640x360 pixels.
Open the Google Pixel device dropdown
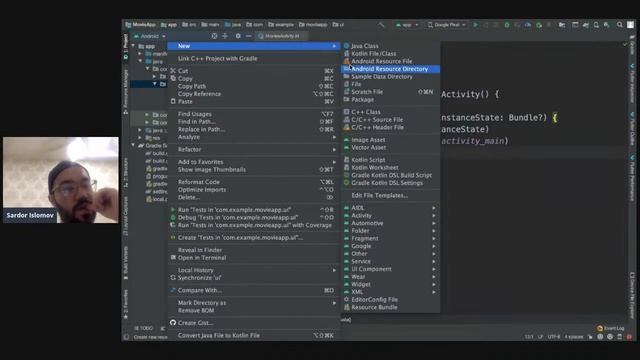447,25
